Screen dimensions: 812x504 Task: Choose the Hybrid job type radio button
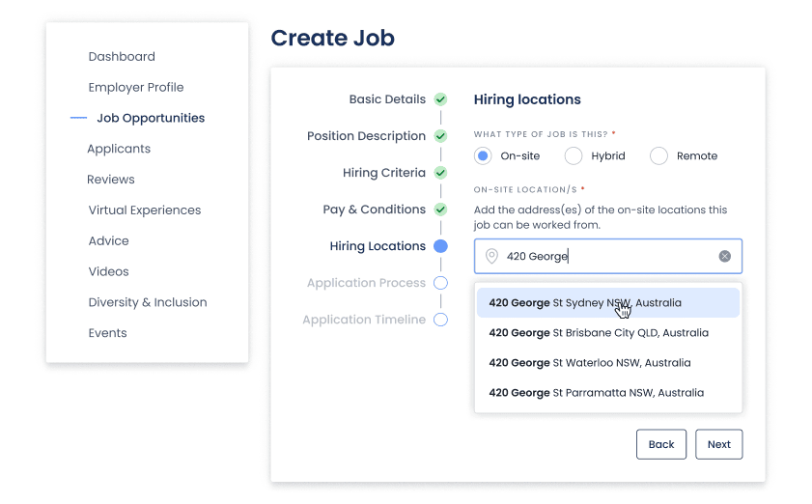[x=574, y=156]
